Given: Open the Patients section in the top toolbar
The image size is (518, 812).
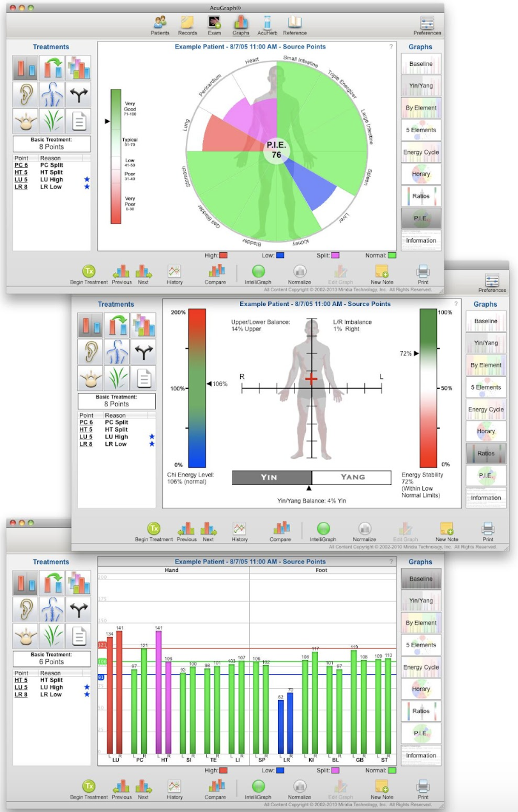Looking at the screenshot, I should tap(160, 24).
